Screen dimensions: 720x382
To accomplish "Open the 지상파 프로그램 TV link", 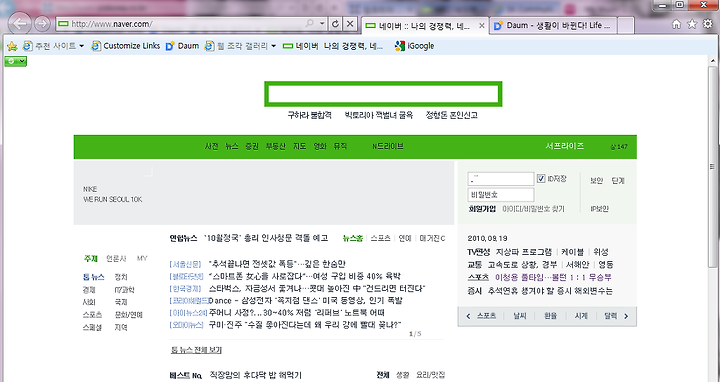I will [524, 252].
